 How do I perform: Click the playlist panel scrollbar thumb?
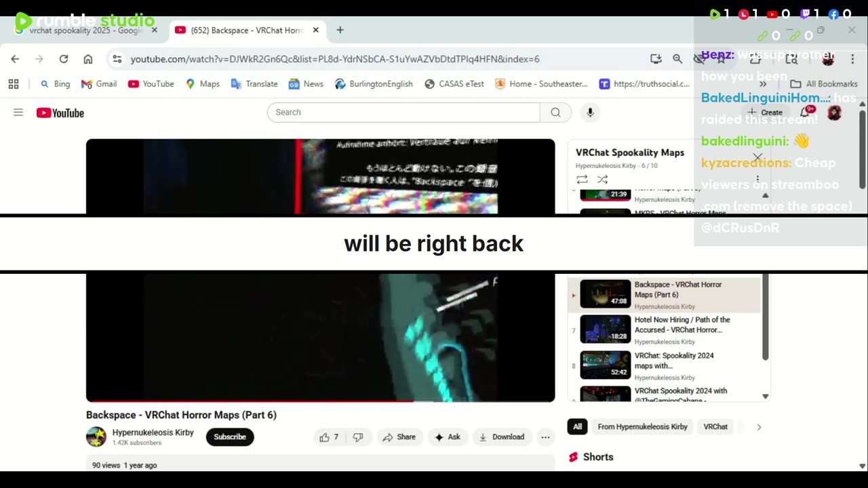[x=766, y=317]
